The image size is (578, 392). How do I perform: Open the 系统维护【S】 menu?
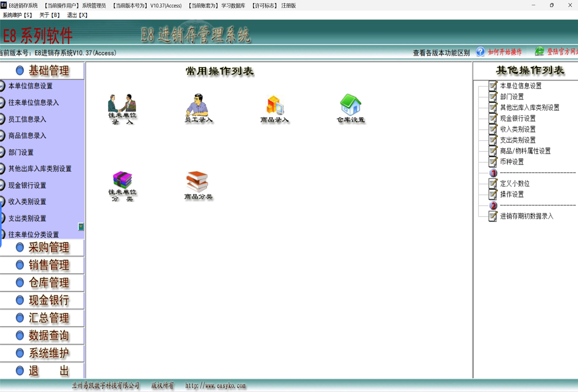click(18, 15)
